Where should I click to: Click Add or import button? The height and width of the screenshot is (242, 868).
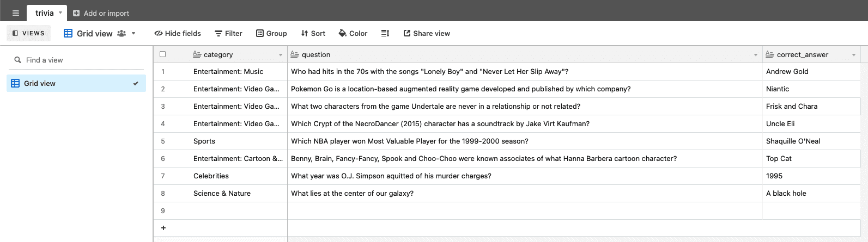point(101,13)
